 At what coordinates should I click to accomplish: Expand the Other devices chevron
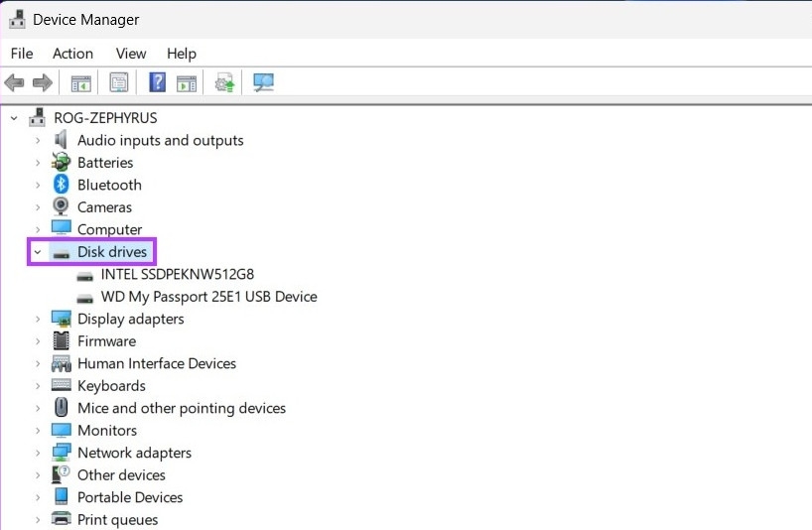[x=38, y=474]
